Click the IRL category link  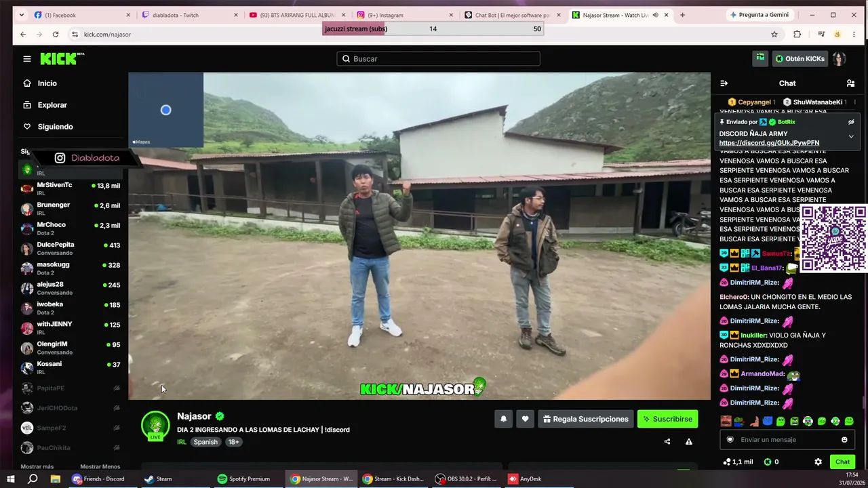point(182,442)
